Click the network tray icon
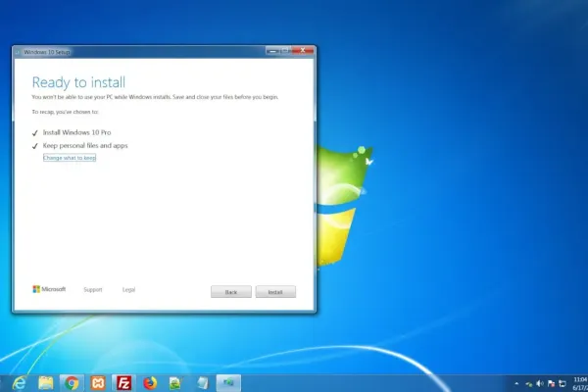588x392 pixels. (563, 383)
